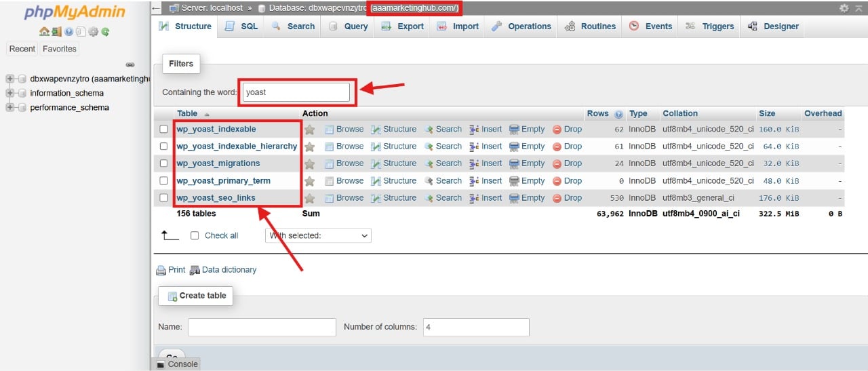Open phpMyAdmin documentation help icon
Screen dimensions: 868x371
coord(68,31)
